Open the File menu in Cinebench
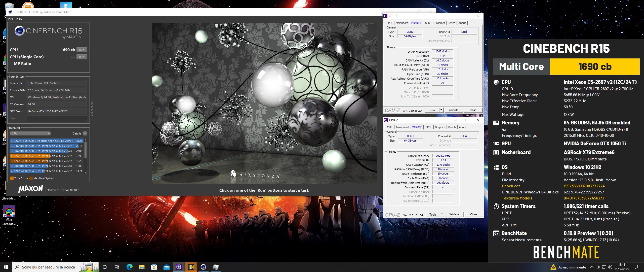The width and height of the screenshot is (644, 272). 11,19
